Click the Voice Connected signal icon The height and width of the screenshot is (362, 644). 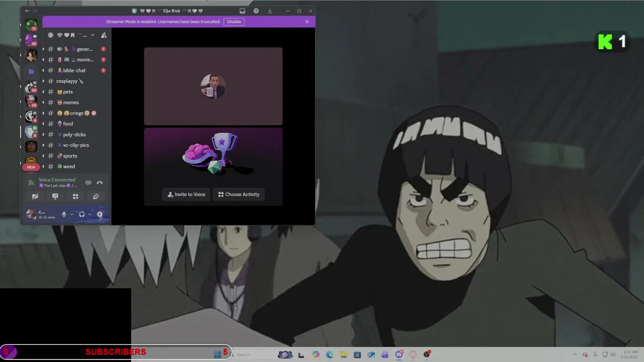click(31, 183)
